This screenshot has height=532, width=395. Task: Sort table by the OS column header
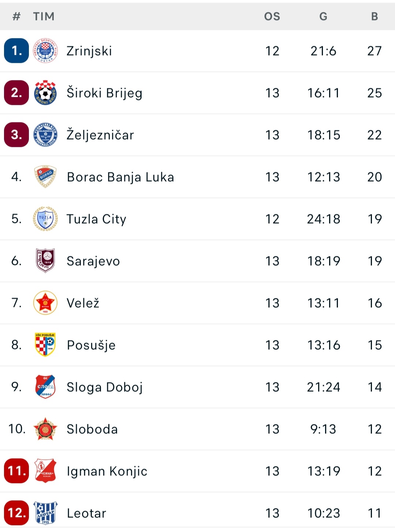pos(272,16)
